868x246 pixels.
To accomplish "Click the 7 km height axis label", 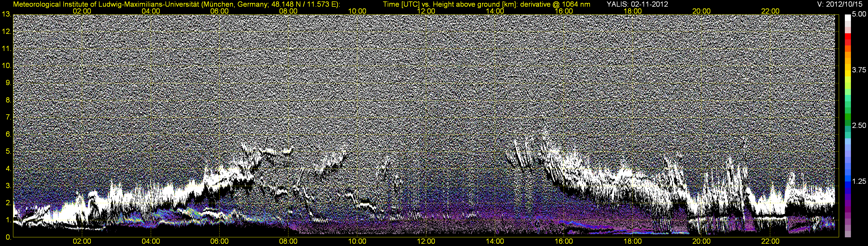I will click(8, 117).
